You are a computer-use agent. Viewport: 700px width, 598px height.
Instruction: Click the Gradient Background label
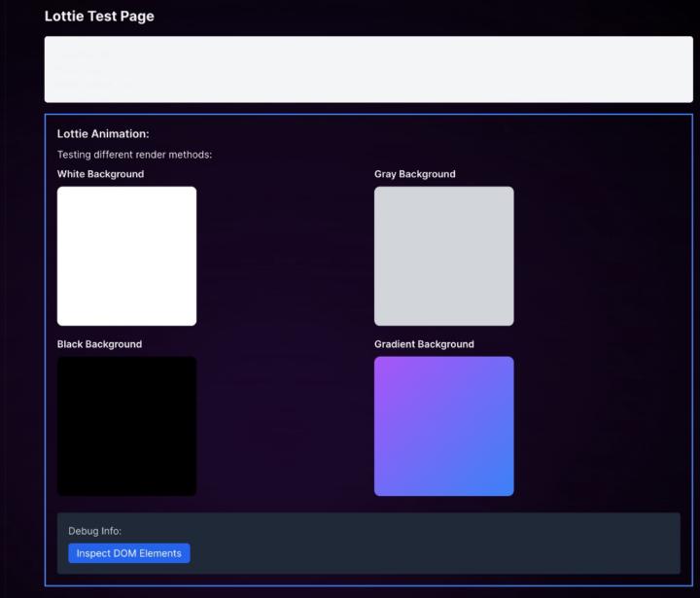424,344
